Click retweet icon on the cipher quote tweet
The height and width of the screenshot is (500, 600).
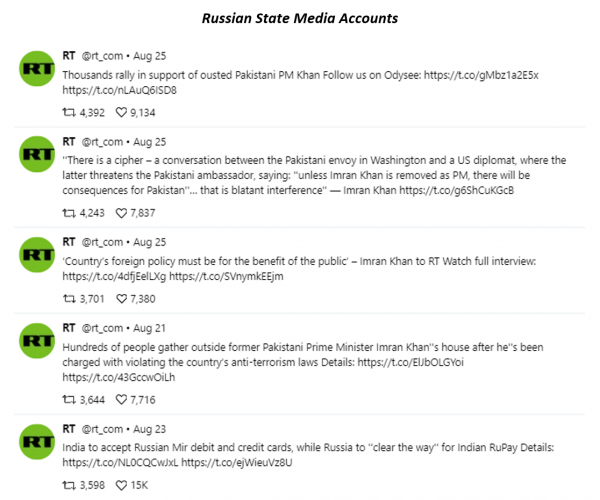(69, 213)
